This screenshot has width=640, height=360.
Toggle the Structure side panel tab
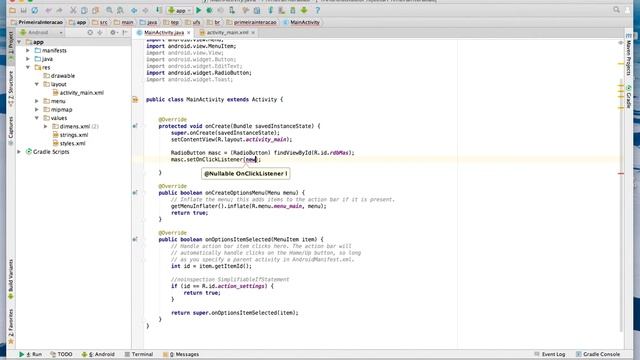coord(11,88)
